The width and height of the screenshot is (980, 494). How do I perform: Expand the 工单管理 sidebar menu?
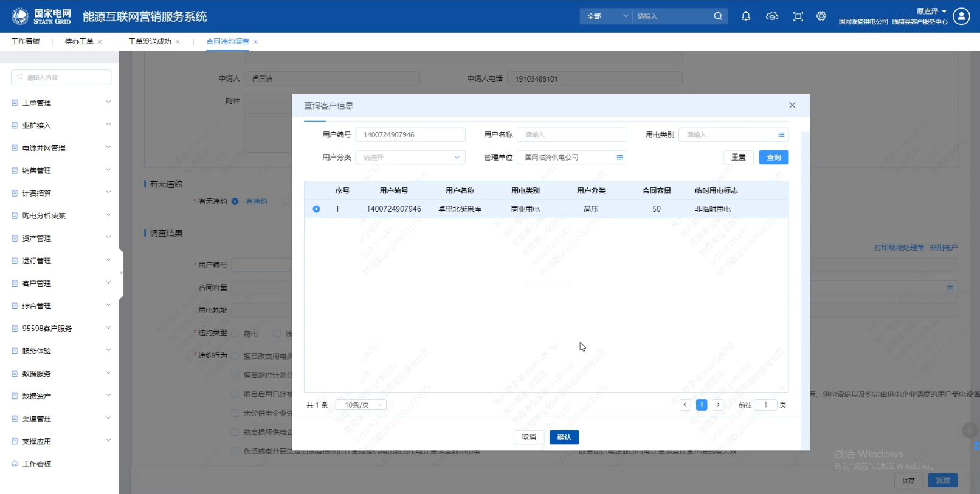point(61,103)
